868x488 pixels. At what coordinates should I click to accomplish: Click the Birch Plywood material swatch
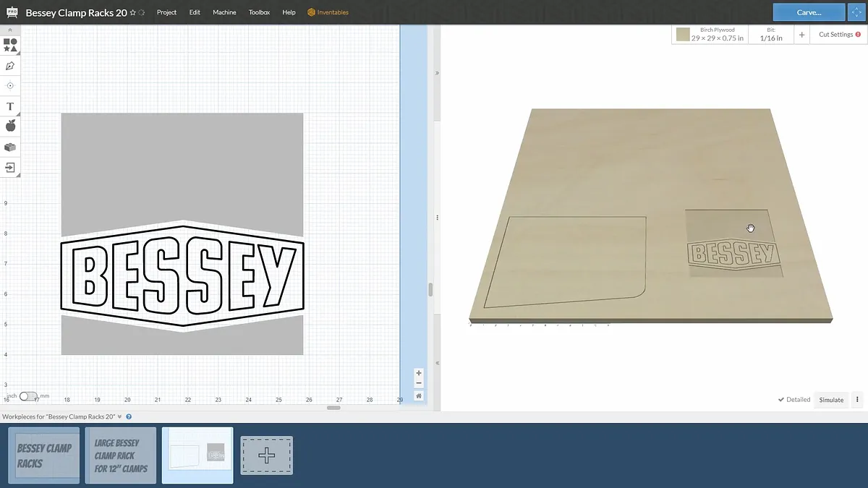tap(683, 35)
